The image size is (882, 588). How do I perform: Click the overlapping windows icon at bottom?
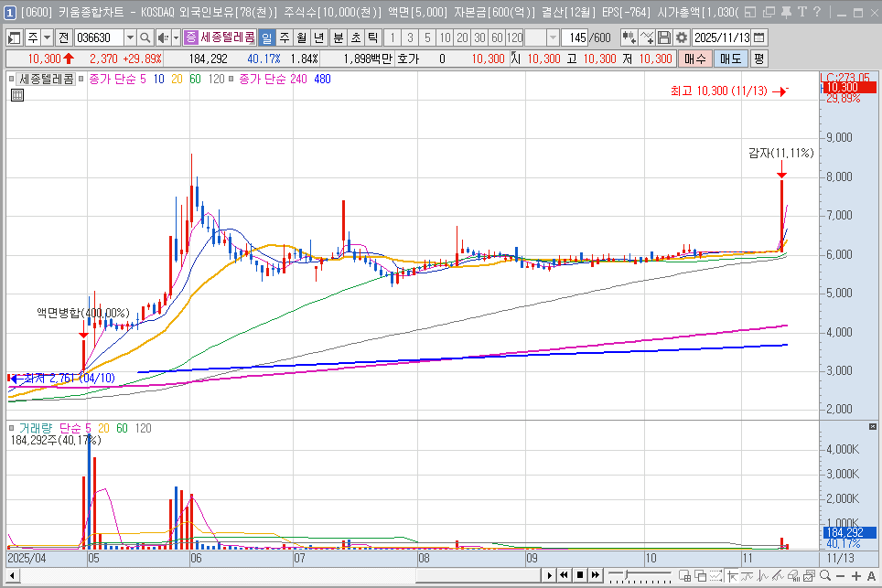pyautogui.click(x=700, y=575)
